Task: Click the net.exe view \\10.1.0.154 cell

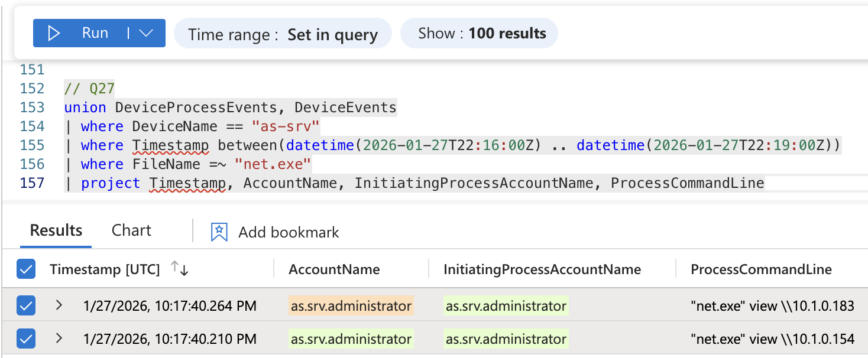Action: (x=772, y=339)
